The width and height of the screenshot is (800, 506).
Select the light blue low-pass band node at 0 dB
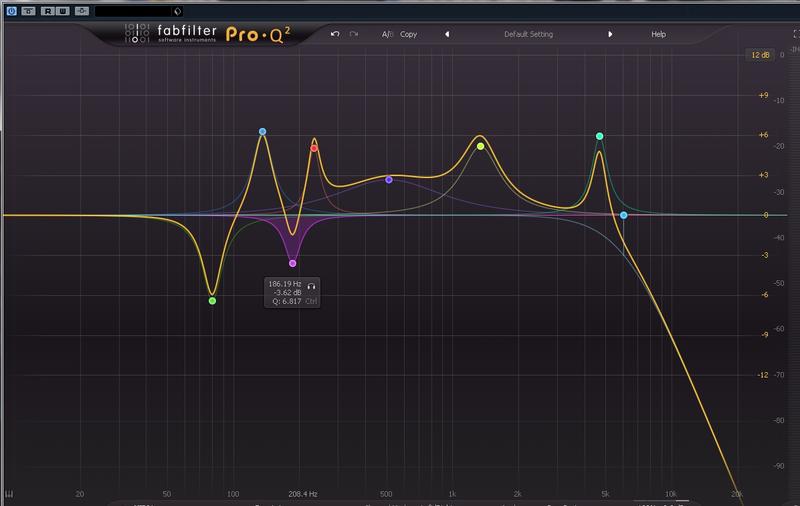pos(623,215)
